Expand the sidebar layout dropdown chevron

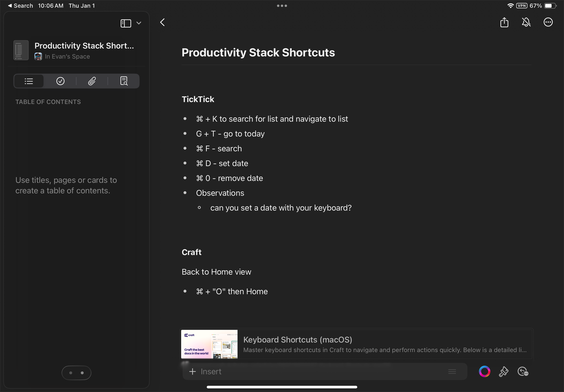pos(139,23)
